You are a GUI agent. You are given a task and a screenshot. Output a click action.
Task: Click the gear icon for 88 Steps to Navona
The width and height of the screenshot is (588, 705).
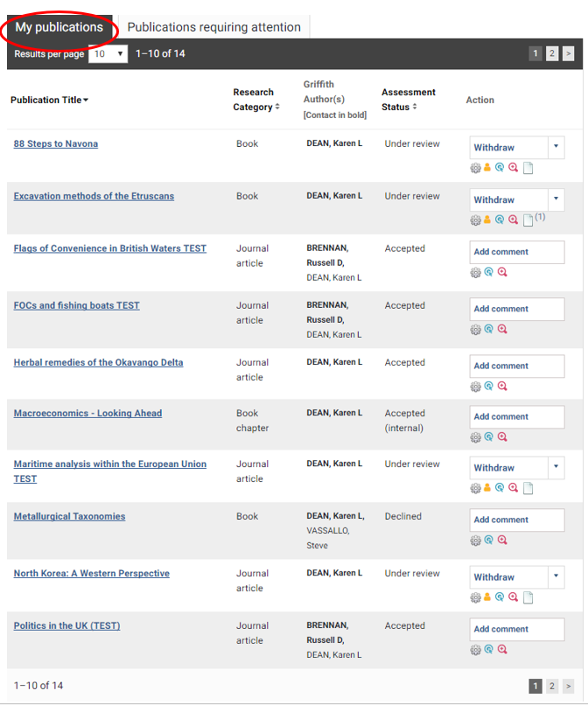click(476, 169)
